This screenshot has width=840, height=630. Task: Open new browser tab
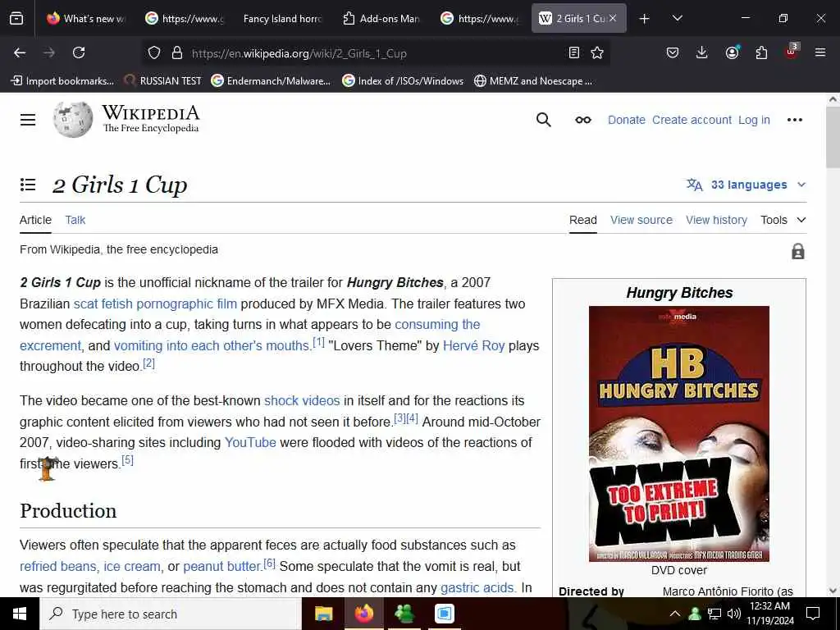[645, 19]
